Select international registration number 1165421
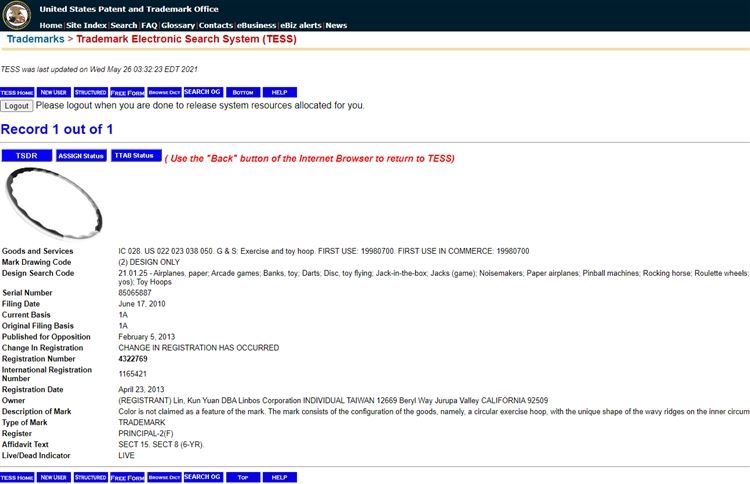Image resolution: width=750 pixels, height=484 pixels. coord(132,374)
